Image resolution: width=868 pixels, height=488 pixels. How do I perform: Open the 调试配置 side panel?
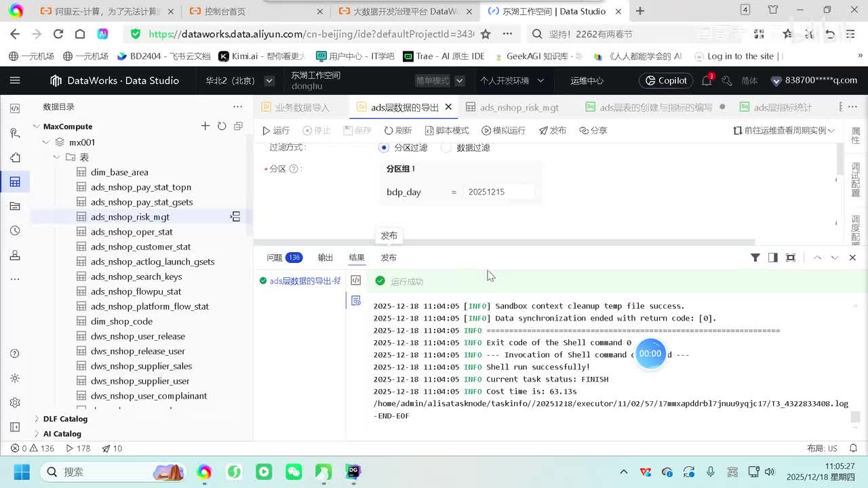(x=856, y=180)
